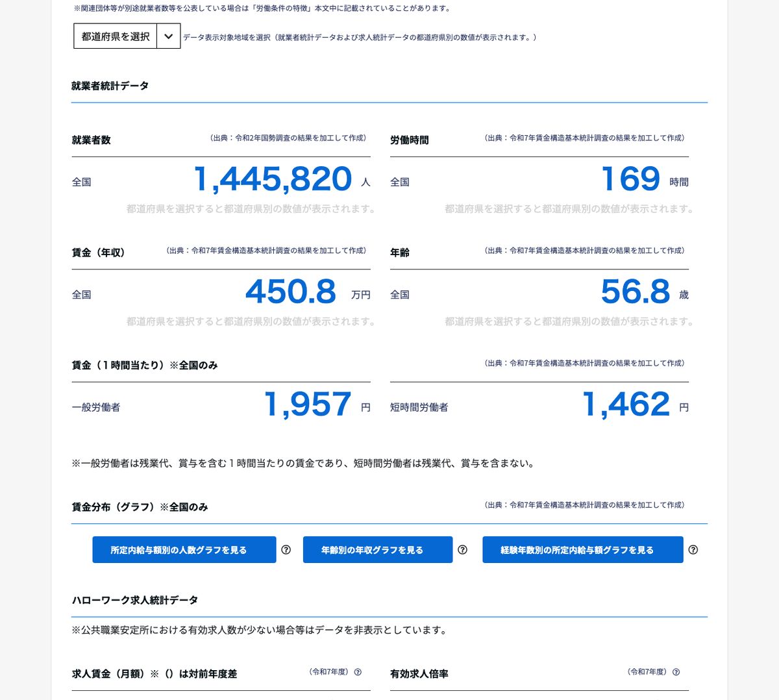Click the 56.8 歳 age value

(x=636, y=292)
